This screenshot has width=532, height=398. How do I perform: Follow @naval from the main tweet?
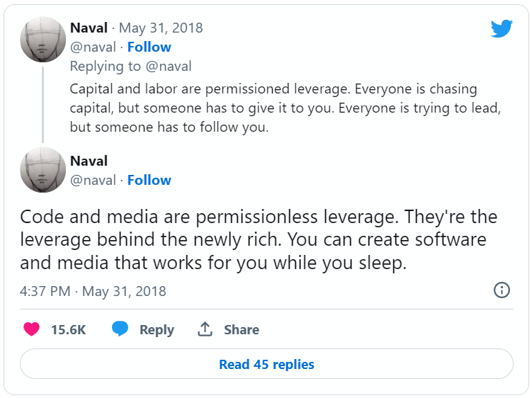[x=149, y=180]
